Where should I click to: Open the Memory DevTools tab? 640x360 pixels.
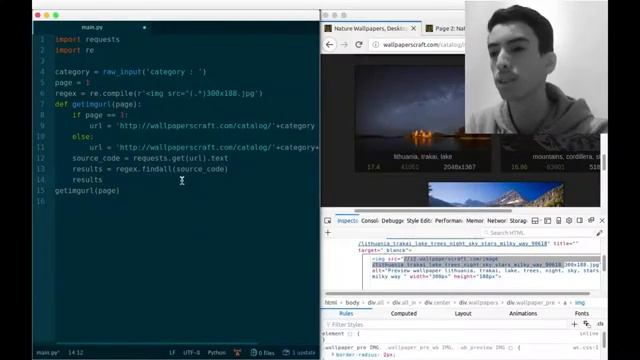point(475,221)
